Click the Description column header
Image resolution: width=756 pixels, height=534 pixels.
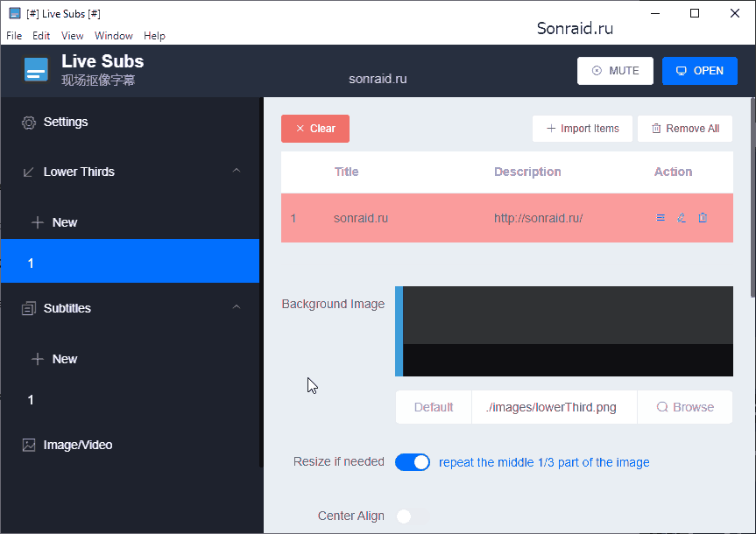pos(527,172)
